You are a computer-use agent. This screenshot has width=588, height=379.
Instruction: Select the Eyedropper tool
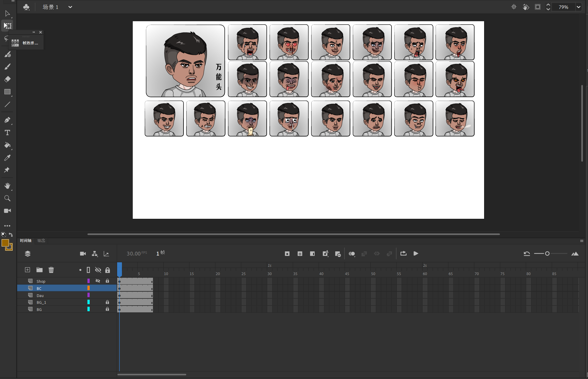point(7,158)
